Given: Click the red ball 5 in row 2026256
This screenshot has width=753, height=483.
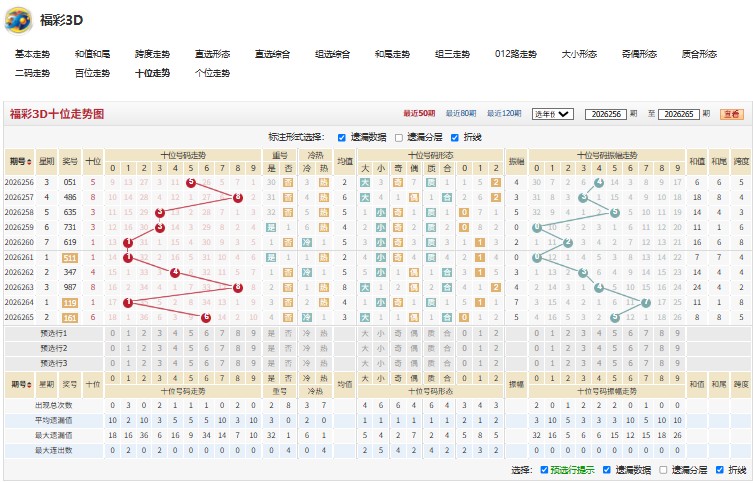Looking at the screenshot, I should point(191,182).
